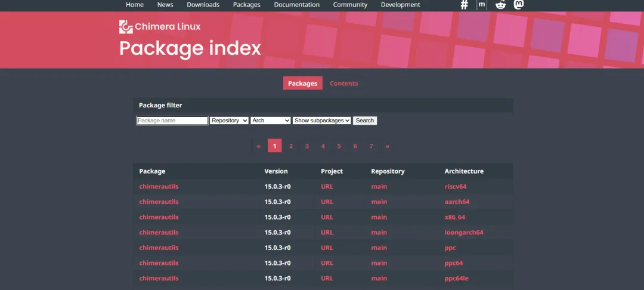Switch to the Contents tab
The height and width of the screenshot is (290, 644).
tap(344, 84)
